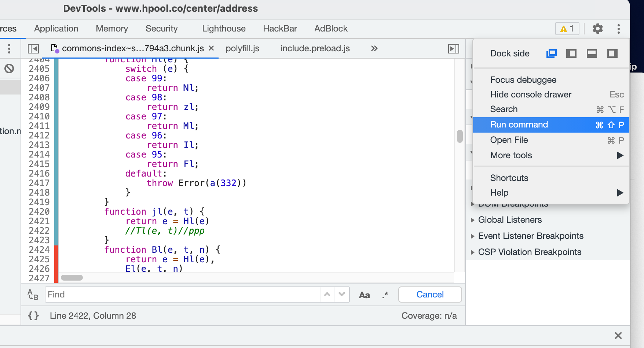The image size is (644, 348).
Task: Open the polyfill.js file tab
Action: [x=242, y=48]
